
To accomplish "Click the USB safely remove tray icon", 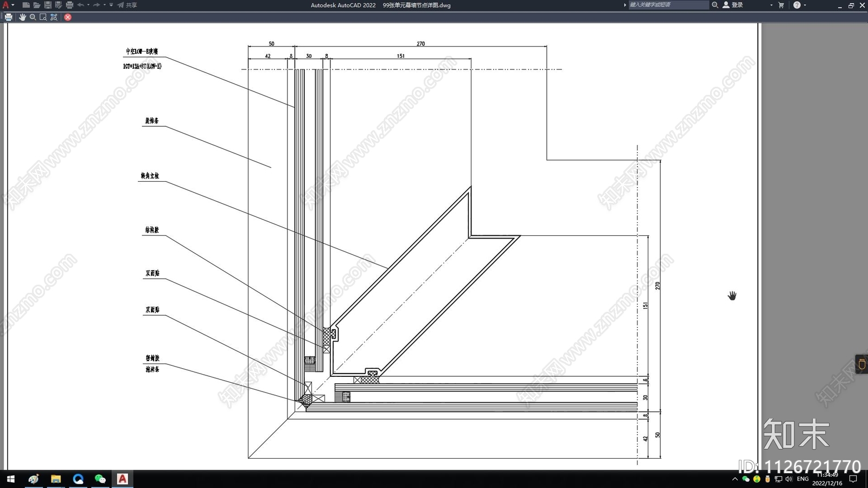I will [767, 479].
